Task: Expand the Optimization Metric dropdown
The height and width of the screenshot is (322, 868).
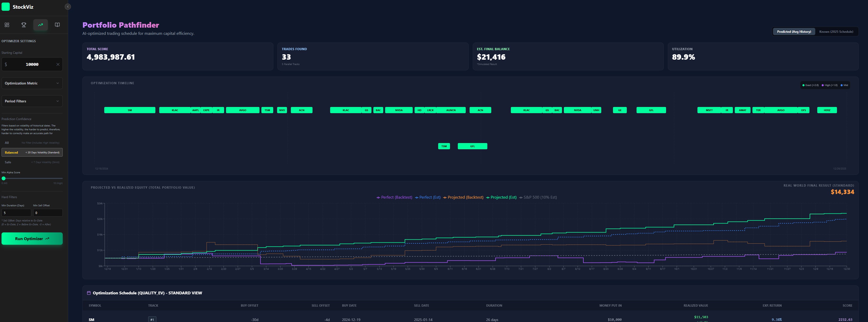Action: 32,83
